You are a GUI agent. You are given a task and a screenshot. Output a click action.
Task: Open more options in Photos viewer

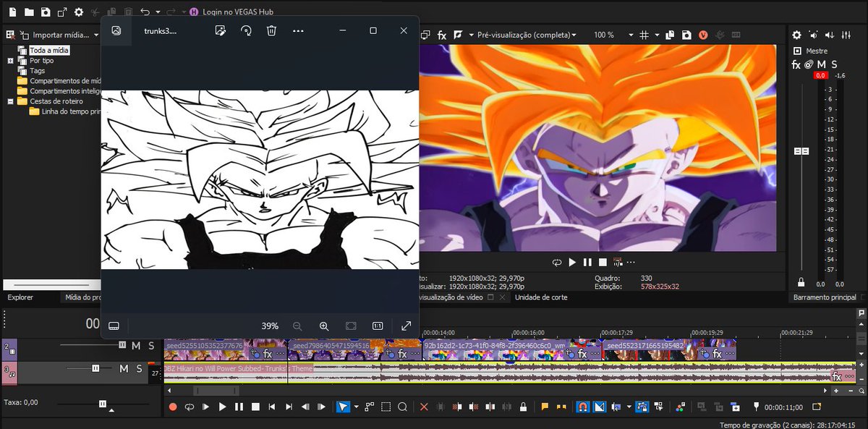pyautogui.click(x=298, y=31)
